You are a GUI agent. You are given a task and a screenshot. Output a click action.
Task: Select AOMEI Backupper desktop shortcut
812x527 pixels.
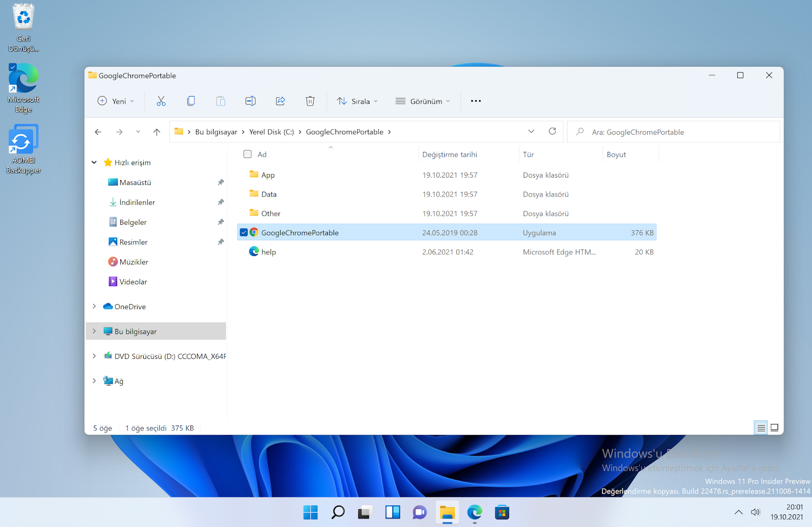coord(23,149)
